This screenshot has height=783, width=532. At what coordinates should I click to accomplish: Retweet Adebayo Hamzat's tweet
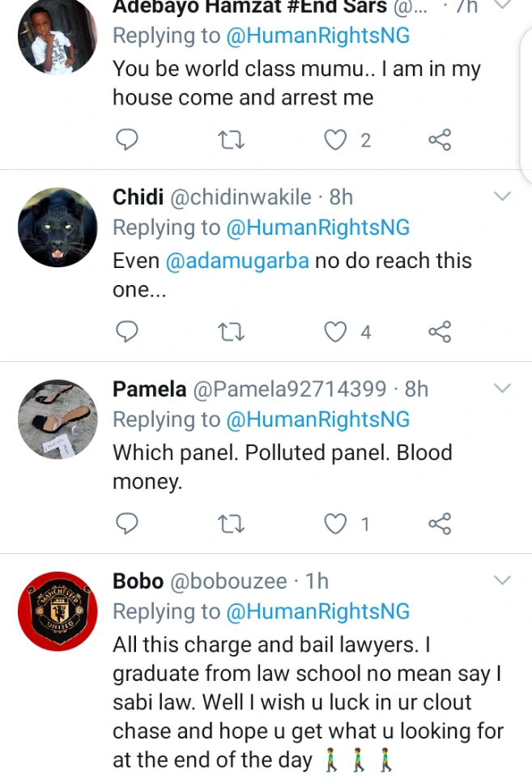coord(231,140)
